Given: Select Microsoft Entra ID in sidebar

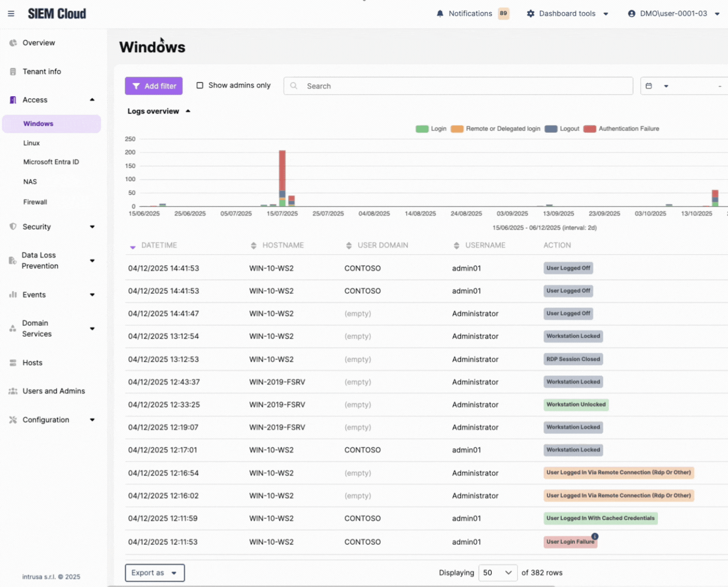Looking at the screenshot, I should tap(51, 162).
